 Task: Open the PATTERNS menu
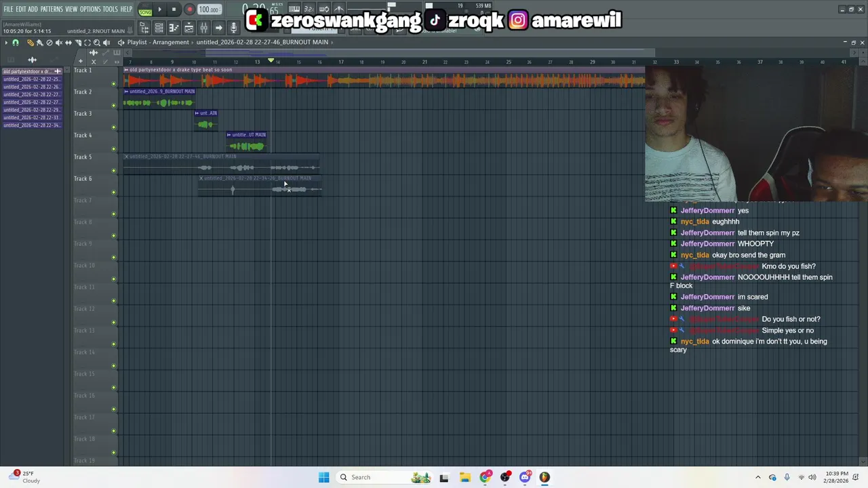pos(52,9)
